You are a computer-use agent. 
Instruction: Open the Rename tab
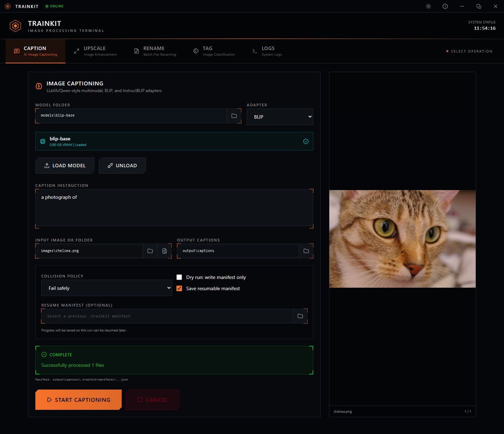coord(155,51)
